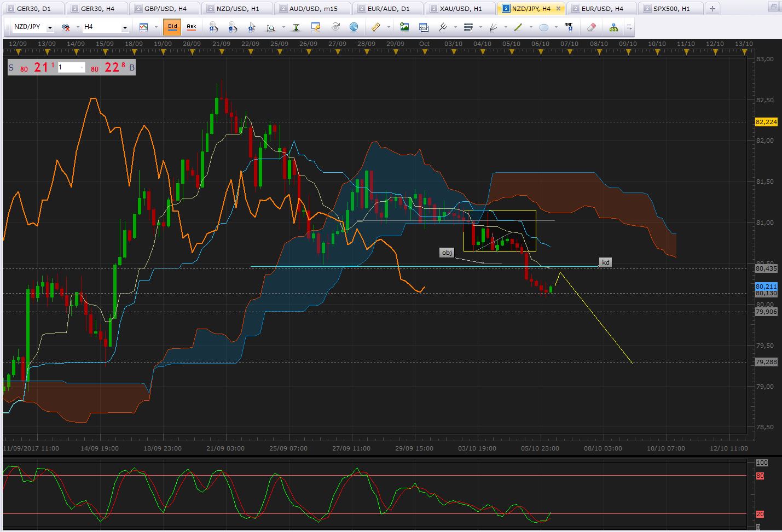Click the 80,435 price level marker

point(766,268)
